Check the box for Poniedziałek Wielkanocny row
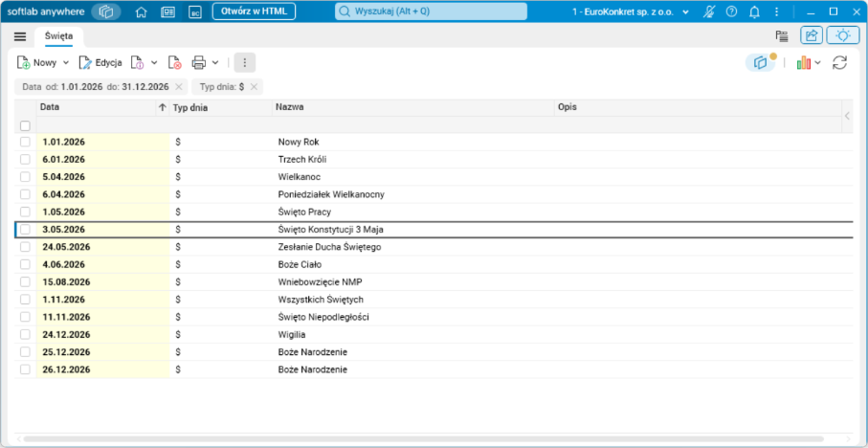The image size is (868, 448). point(25,194)
